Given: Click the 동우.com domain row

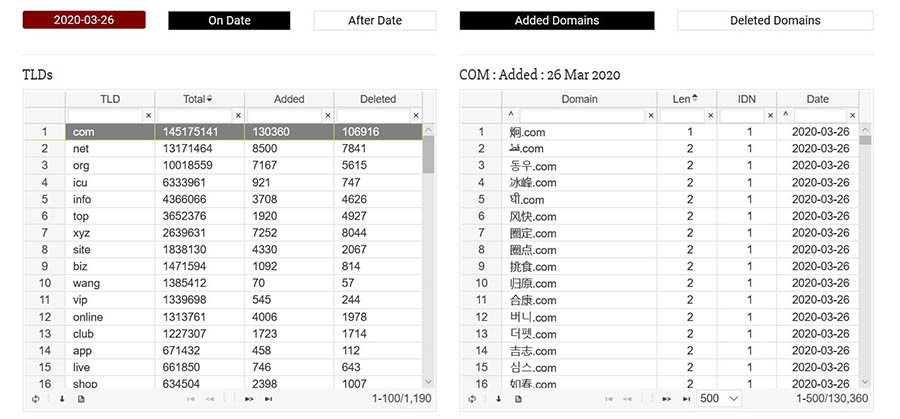Looking at the screenshot, I should (660, 165).
